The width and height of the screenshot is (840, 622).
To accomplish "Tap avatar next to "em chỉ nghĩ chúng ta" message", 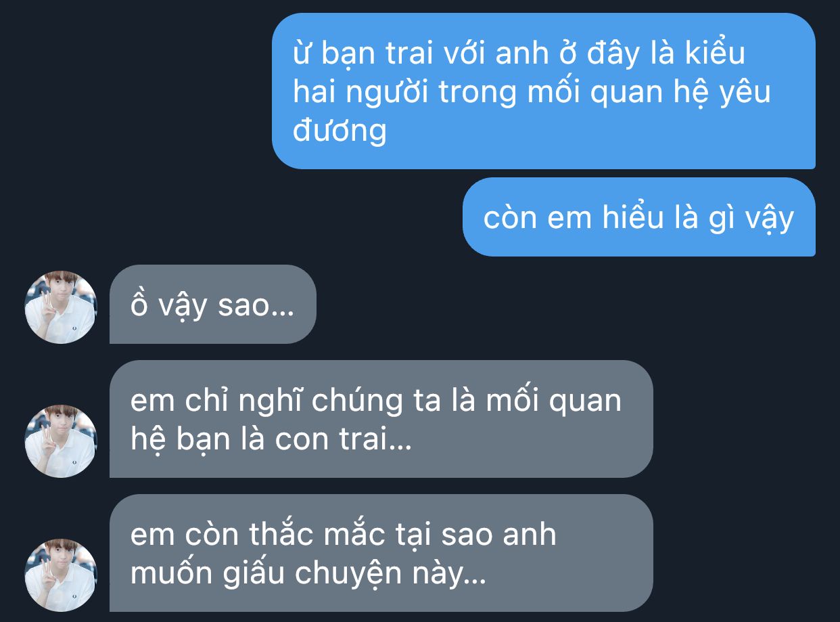I will click(x=61, y=441).
